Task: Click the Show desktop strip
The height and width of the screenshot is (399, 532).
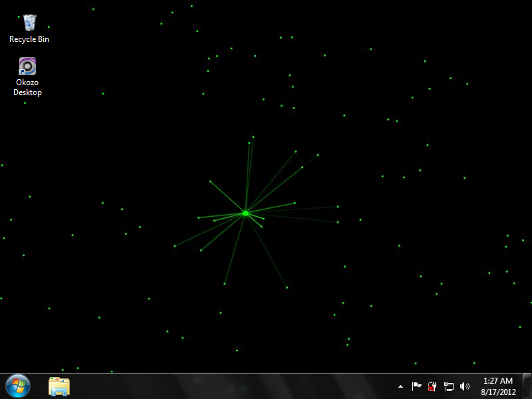Action: point(527,386)
